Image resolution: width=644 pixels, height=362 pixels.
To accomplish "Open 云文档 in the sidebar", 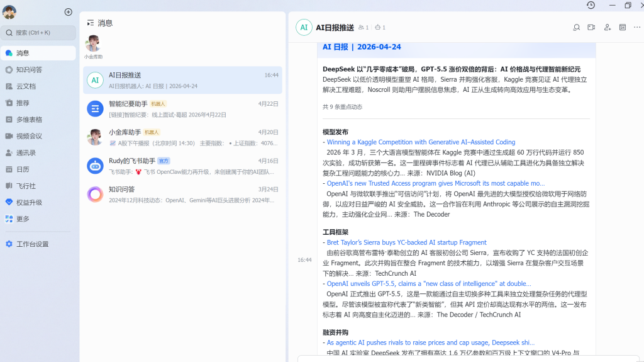I will [x=38, y=86].
